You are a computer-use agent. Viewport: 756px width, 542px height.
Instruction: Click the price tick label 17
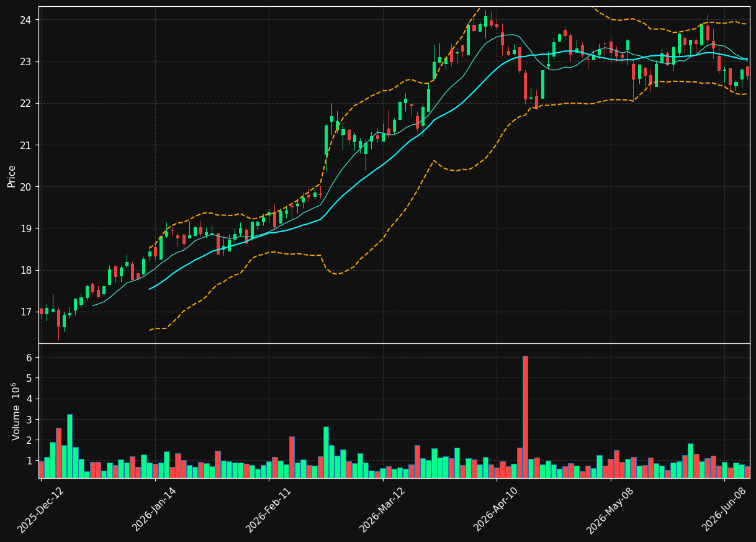tap(25, 312)
